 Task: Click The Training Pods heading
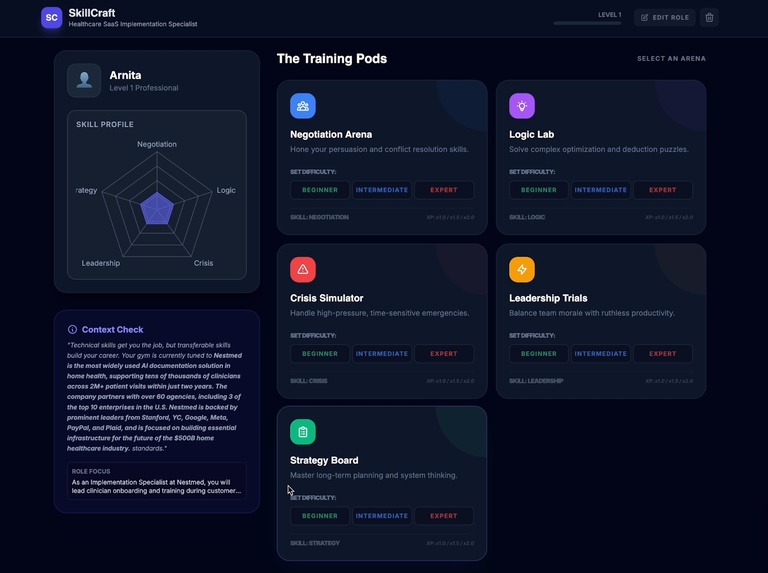coord(332,59)
